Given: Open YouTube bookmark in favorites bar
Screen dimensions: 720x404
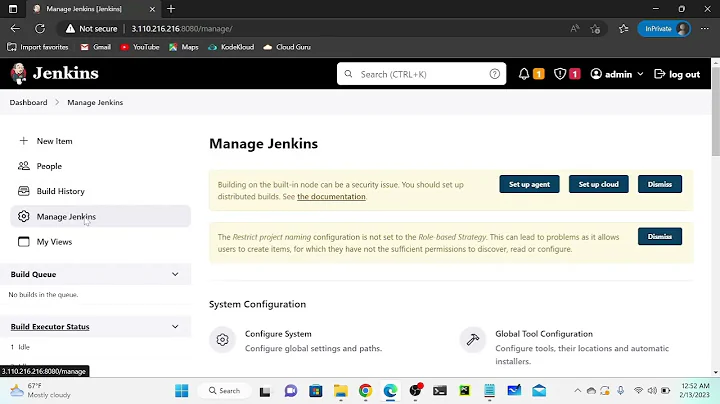Looking at the screenshot, I should [x=140, y=47].
